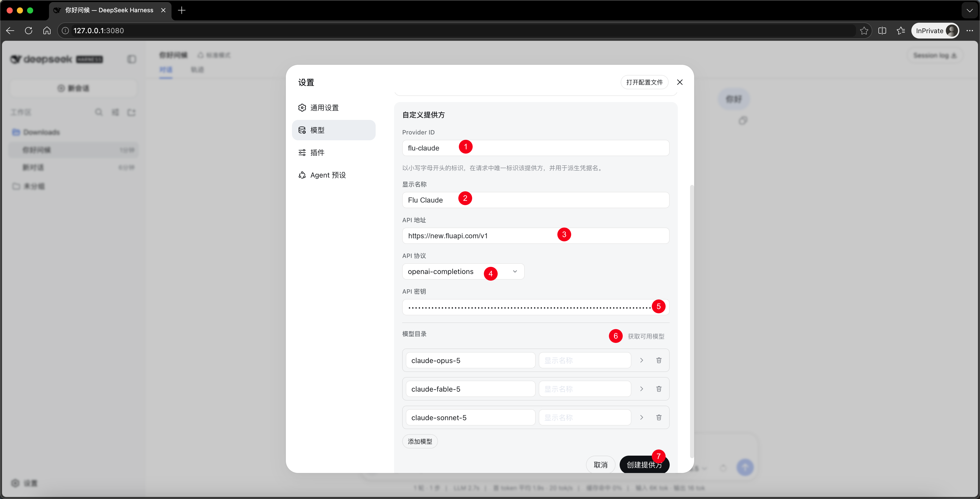Screen dimensions: 980x499
Task: Select the 你好问候 — DeepSeek Harness tab
Action: click(x=110, y=10)
